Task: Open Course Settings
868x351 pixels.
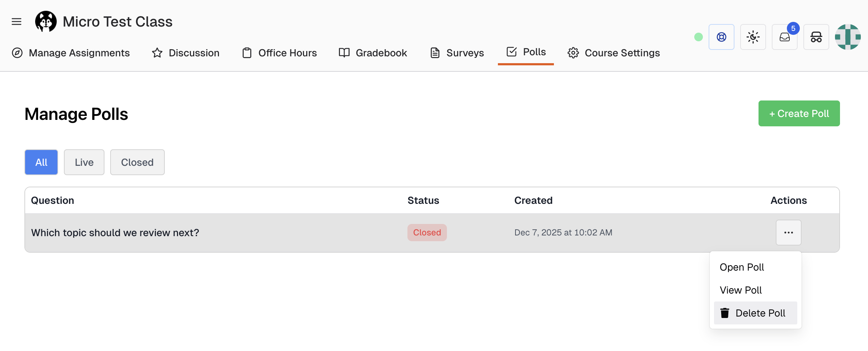Action: [x=614, y=53]
